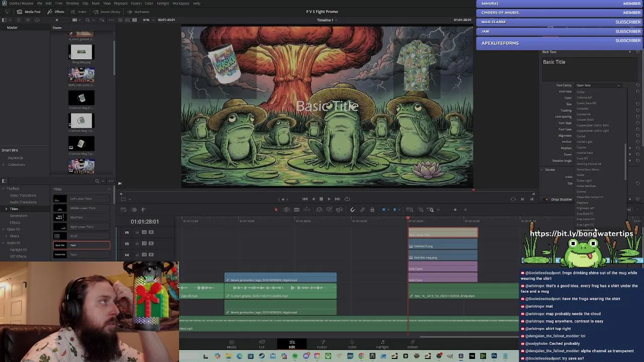Play forward in the viewer
This screenshot has height=362, width=644.
pos(329,199)
